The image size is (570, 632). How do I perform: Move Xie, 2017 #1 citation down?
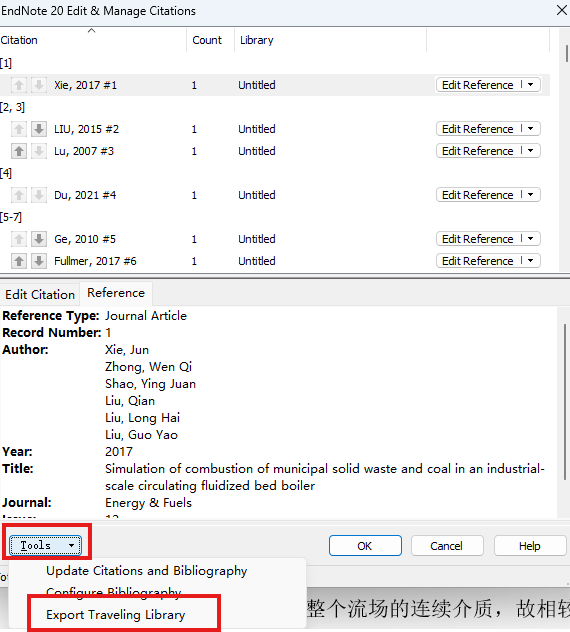coord(39,85)
